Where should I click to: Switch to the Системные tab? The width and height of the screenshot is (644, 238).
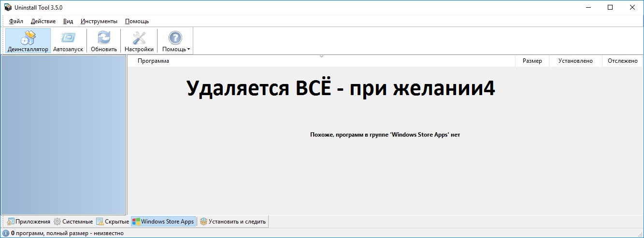73,222
